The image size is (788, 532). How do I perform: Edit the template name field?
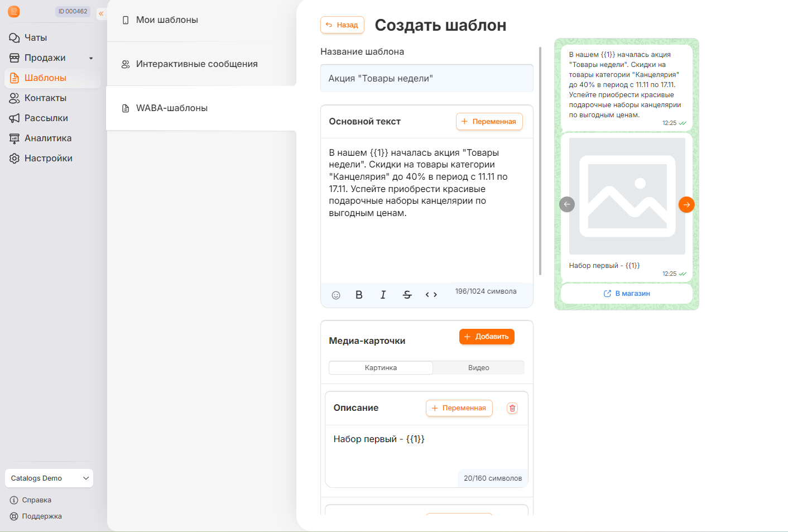[x=427, y=78]
